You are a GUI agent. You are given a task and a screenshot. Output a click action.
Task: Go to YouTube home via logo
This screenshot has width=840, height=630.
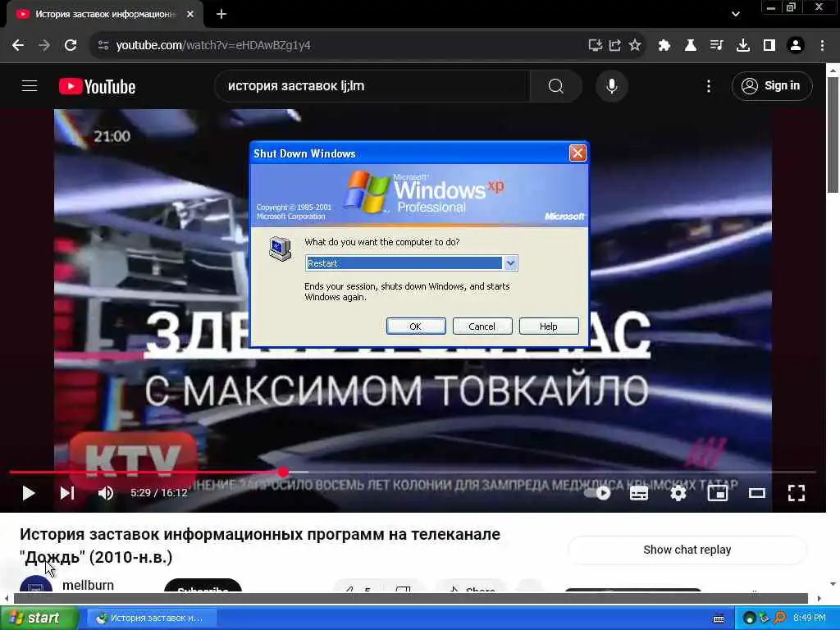click(97, 86)
